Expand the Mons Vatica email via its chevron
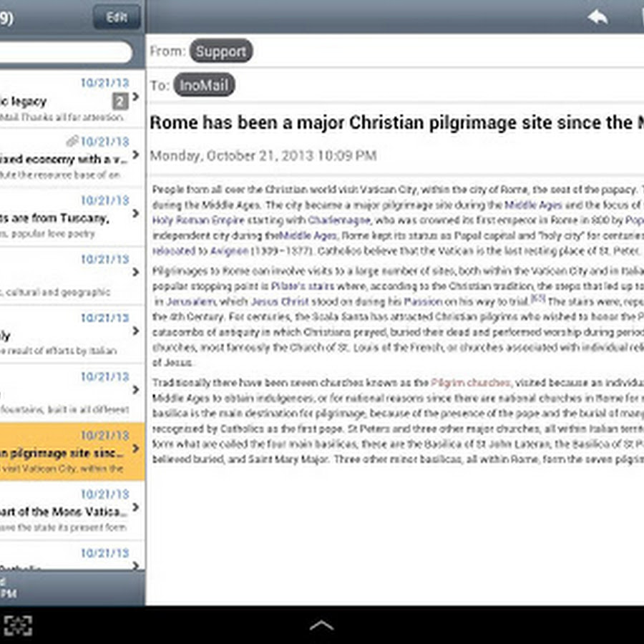644x644 pixels. coord(137,507)
